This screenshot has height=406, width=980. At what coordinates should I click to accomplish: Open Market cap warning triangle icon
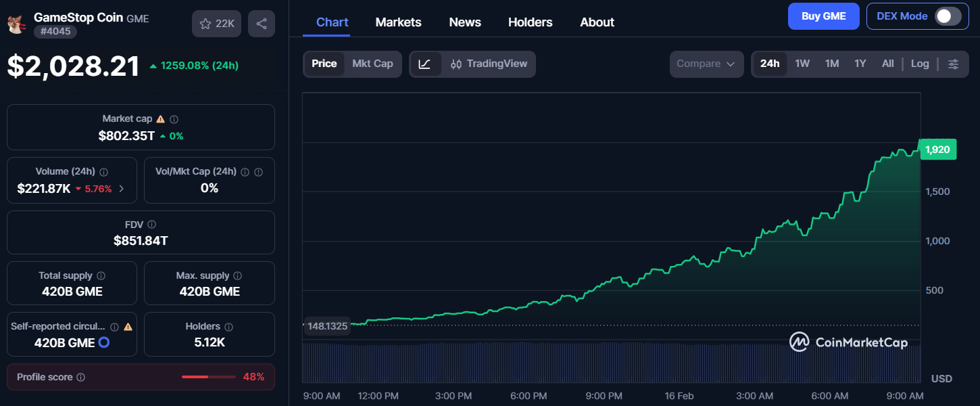click(160, 119)
